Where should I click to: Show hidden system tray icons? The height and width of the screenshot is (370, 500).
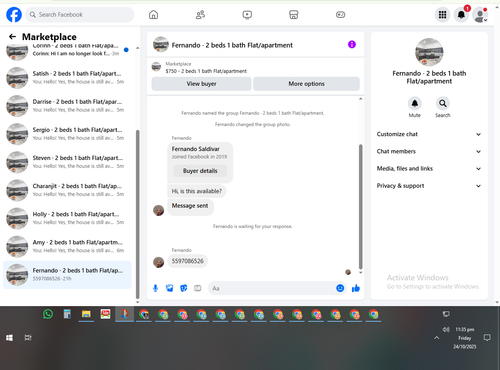436,338
